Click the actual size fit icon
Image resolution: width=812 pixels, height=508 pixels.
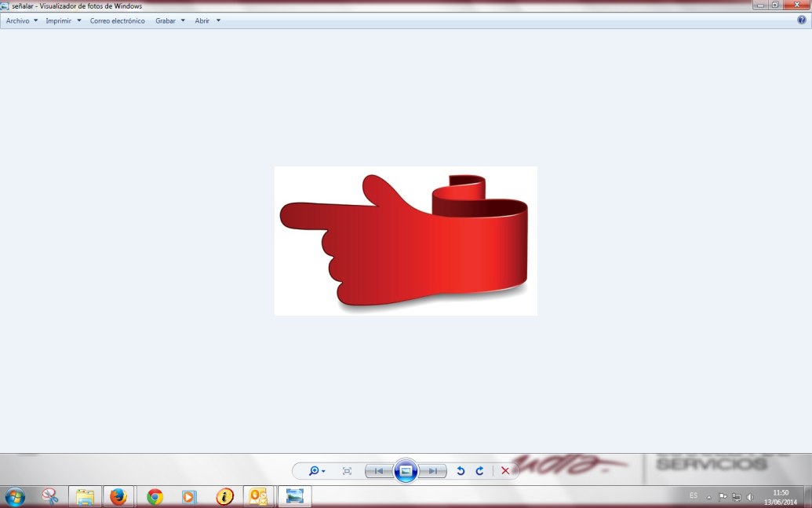[347, 471]
